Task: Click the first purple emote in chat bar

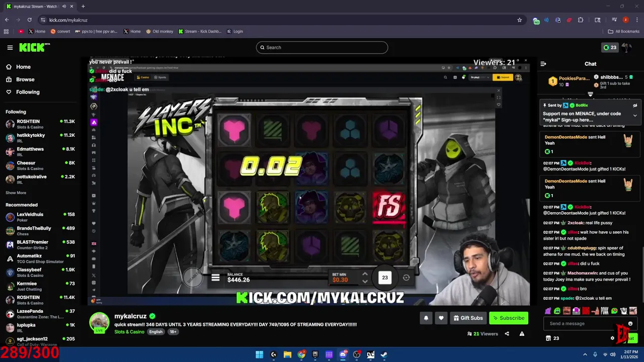Action: coord(548,311)
